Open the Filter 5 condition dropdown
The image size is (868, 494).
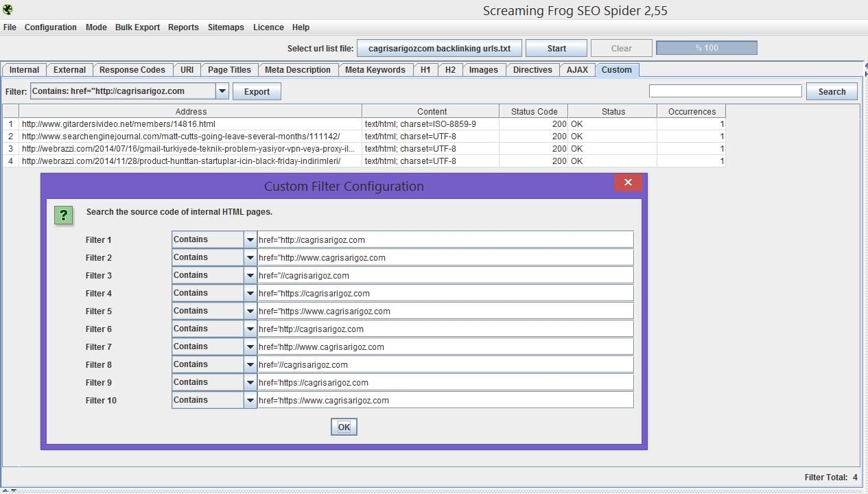pos(250,311)
